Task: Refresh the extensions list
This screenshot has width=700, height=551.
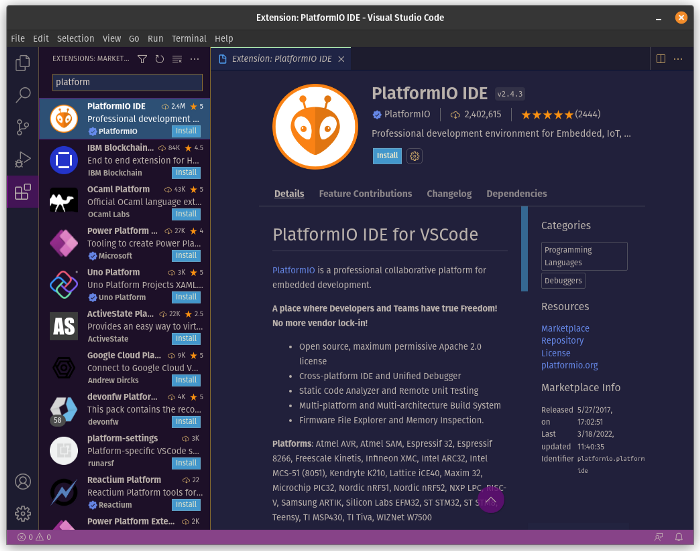Action: pos(159,59)
